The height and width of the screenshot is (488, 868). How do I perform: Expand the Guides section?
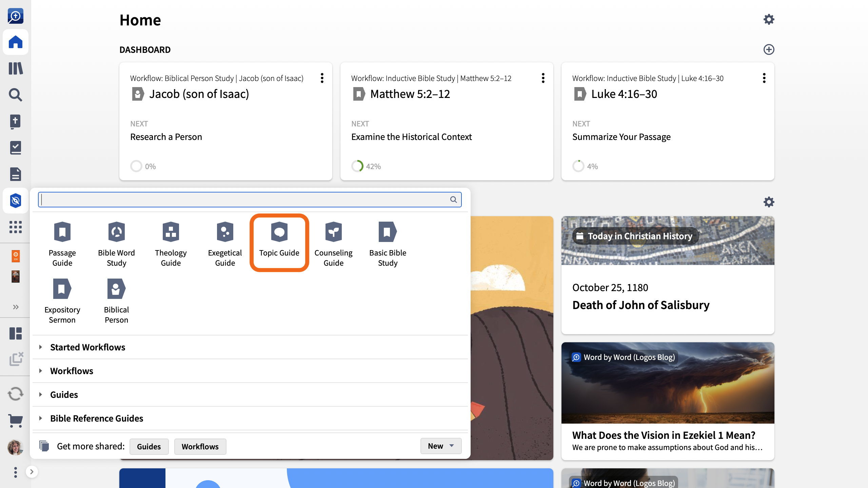[x=250, y=394]
